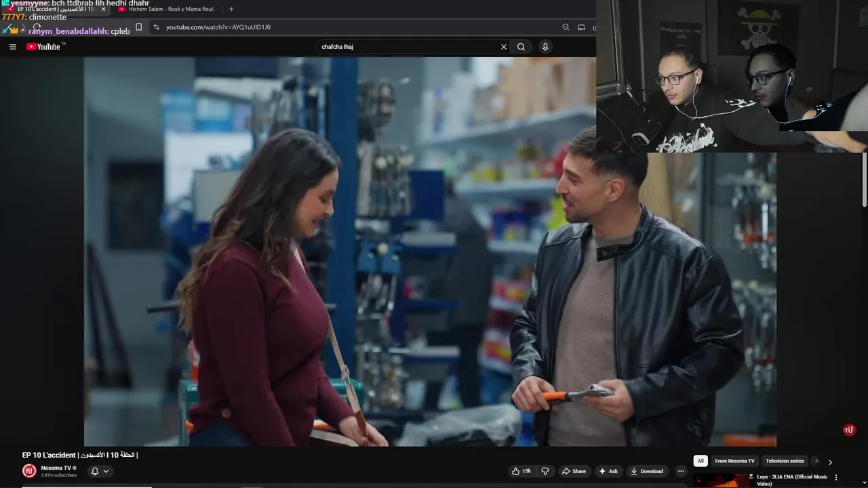Open options menu for Laya suggested video
This screenshot has height=488, width=868.
[x=835, y=477]
